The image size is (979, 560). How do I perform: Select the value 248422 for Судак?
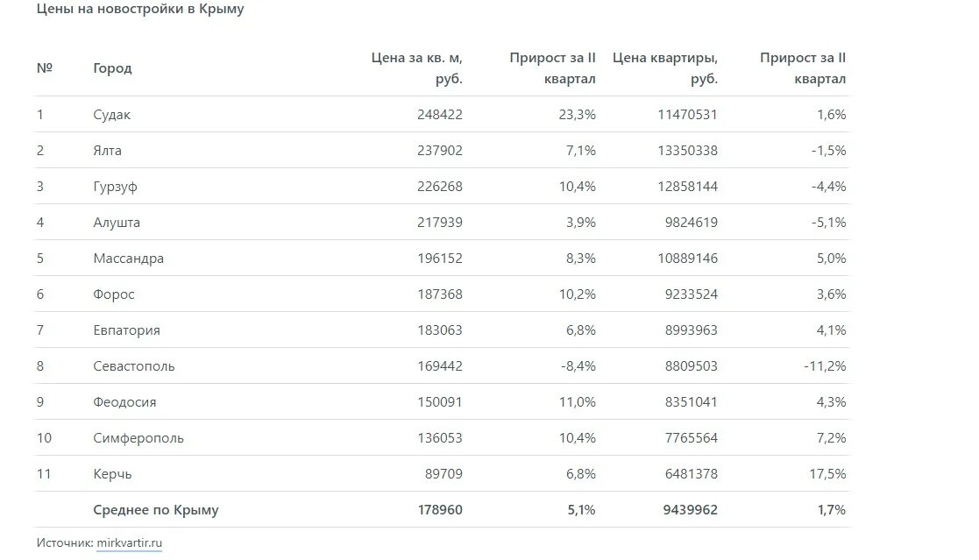pyautogui.click(x=440, y=115)
